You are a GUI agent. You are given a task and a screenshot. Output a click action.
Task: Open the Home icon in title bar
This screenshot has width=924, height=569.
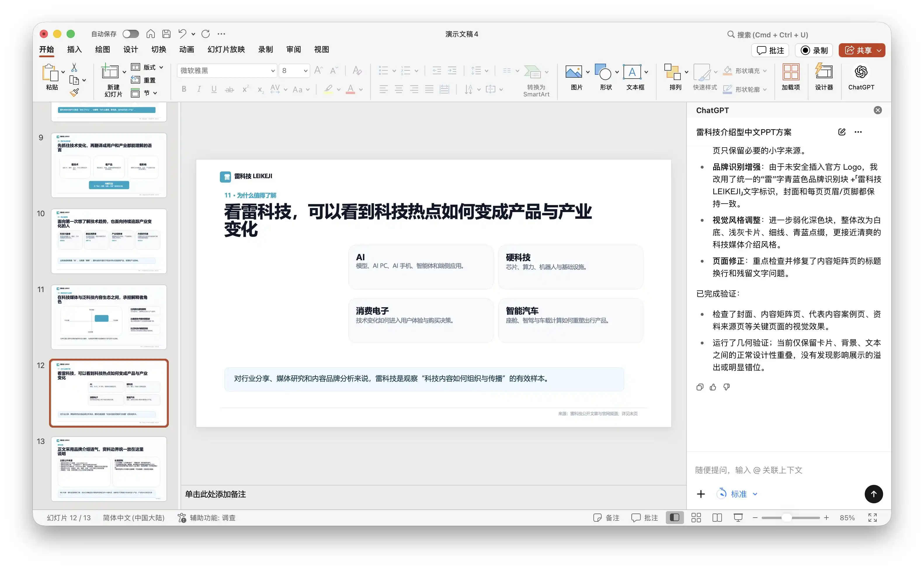150,34
